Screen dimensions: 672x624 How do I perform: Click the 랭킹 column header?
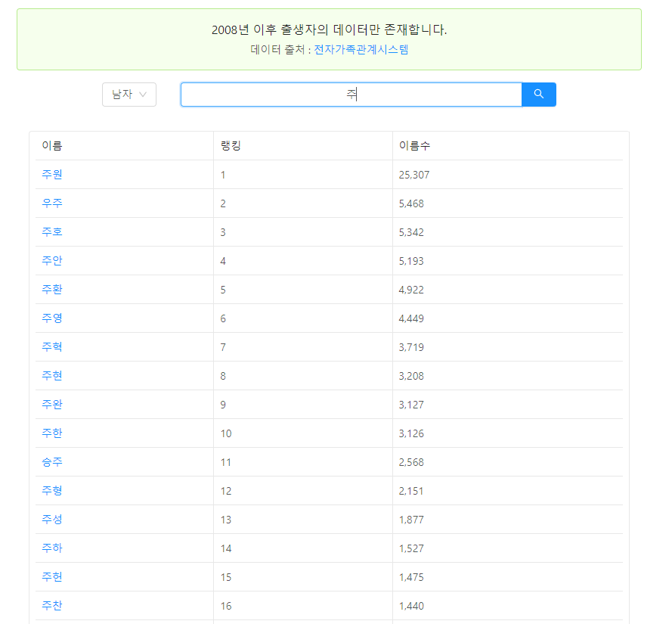(x=303, y=146)
